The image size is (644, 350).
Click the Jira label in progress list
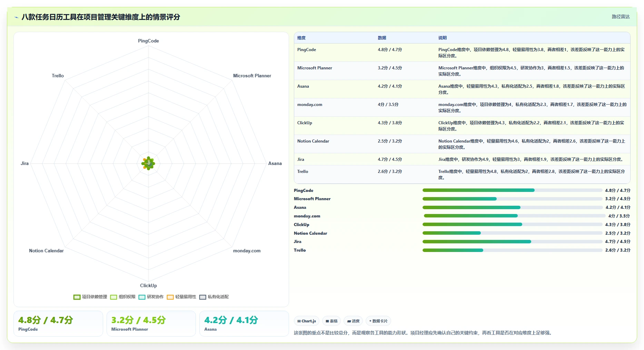tap(298, 242)
